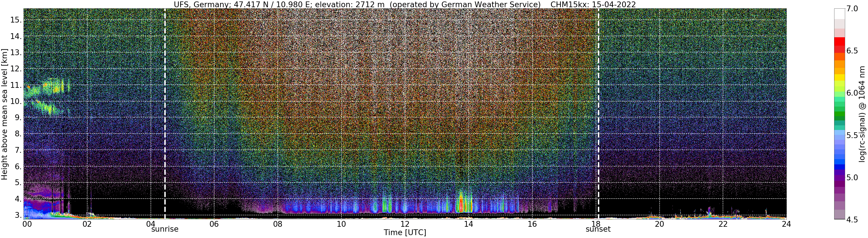Click the time axis tick '24'

tap(786, 224)
